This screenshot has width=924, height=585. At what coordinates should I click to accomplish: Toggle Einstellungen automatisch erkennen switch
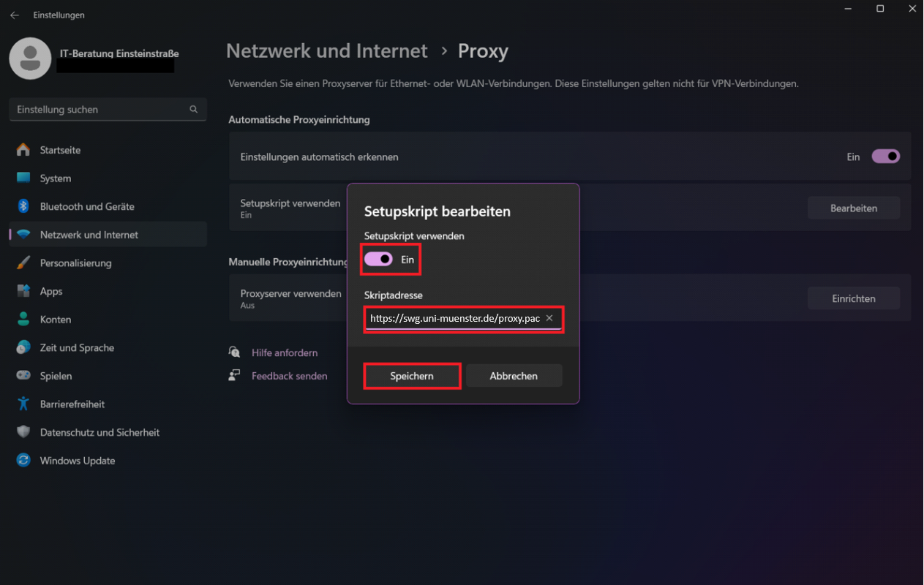pos(885,156)
